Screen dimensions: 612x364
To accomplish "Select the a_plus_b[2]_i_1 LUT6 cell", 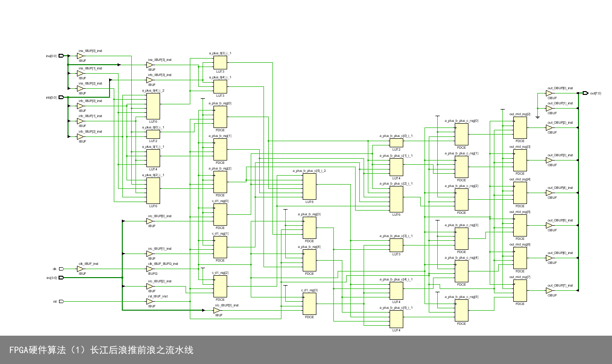I will pyautogui.click(x=153, y=190).
